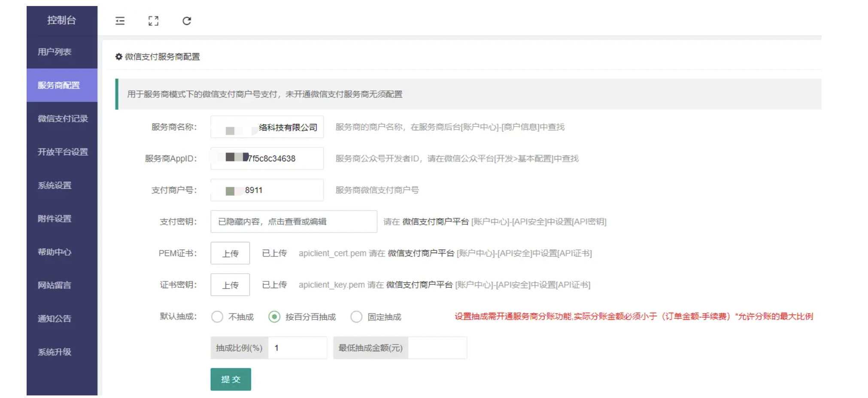
Task: Open 微信支付记录 menu item
Action: pyautogui.click(x=62, y=119)
